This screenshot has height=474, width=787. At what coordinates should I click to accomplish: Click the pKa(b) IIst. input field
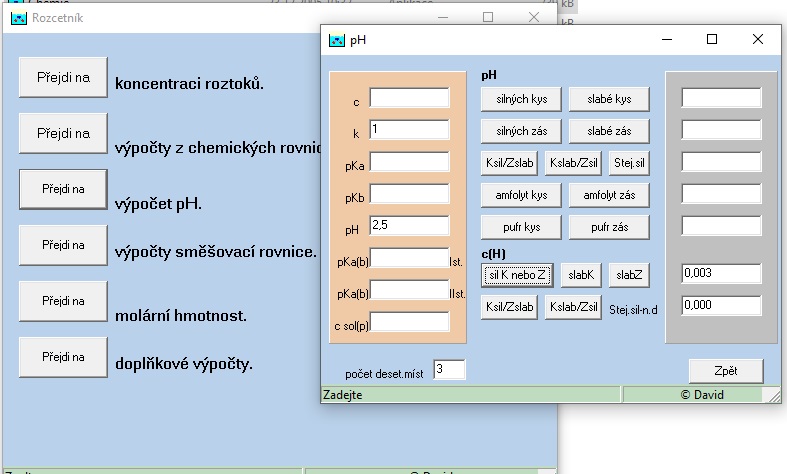pos(409,290)
